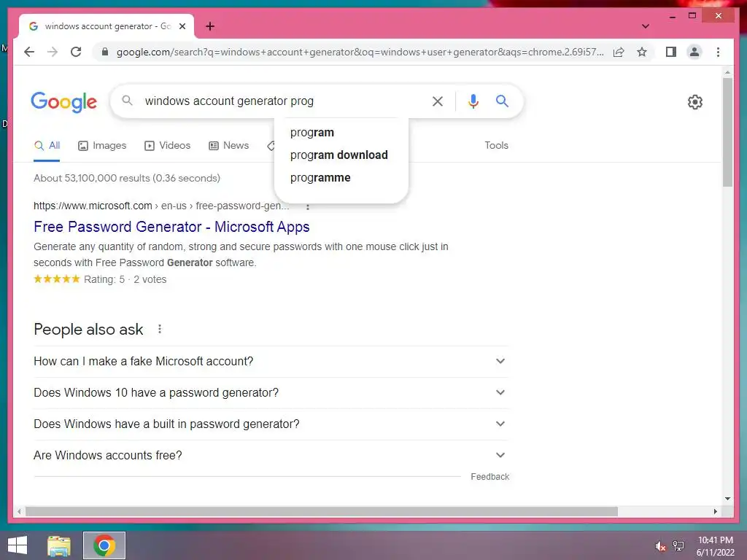Click the horizontal scrollbar thumb
747x560 pixels.
[322, 511]
